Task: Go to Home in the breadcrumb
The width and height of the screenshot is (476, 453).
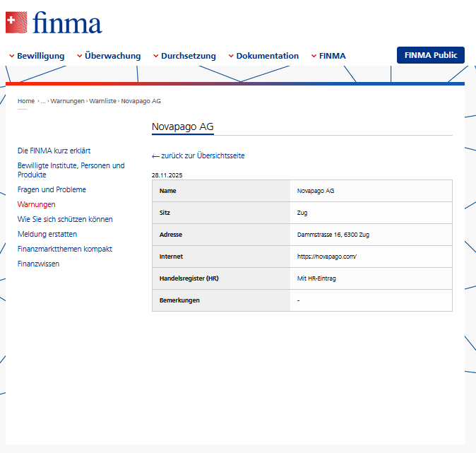Action: 26,101
